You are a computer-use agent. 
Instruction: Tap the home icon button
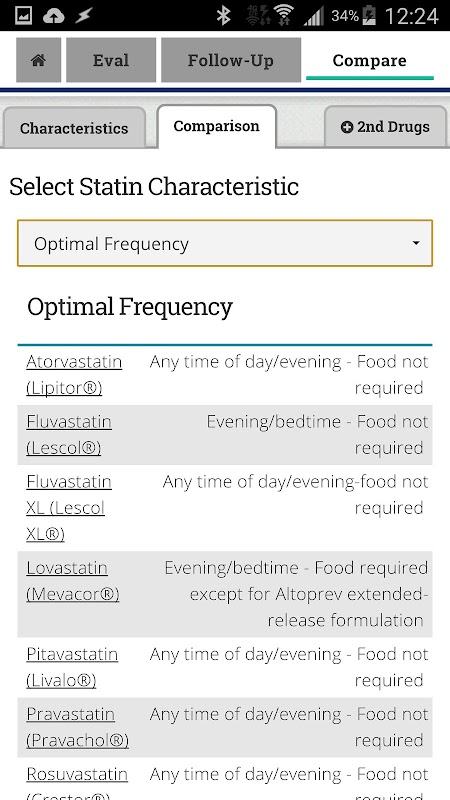(x=38, y=60)
